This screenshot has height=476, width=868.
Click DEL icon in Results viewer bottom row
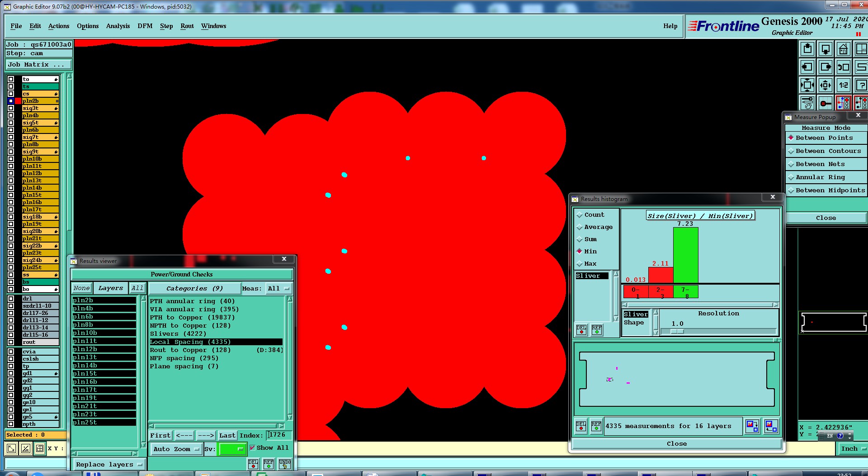(253, 464)
